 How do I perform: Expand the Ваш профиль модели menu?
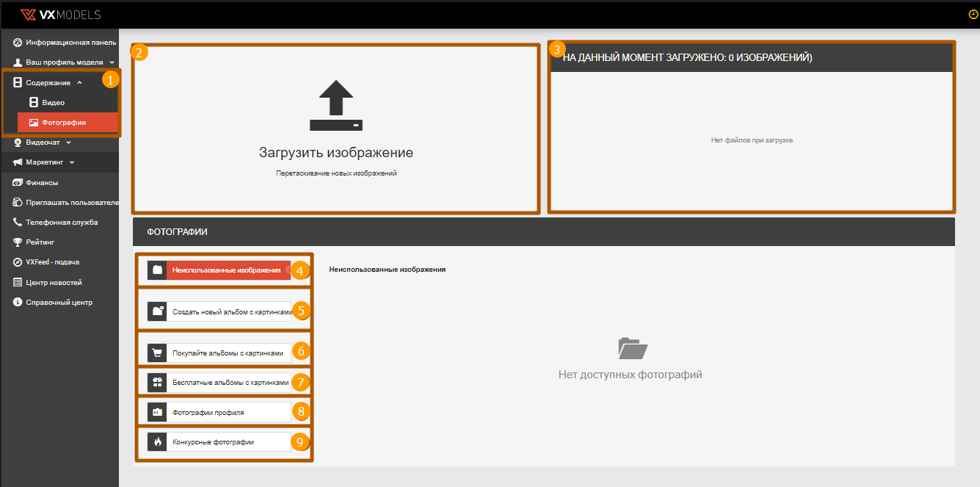pos(63,62)
